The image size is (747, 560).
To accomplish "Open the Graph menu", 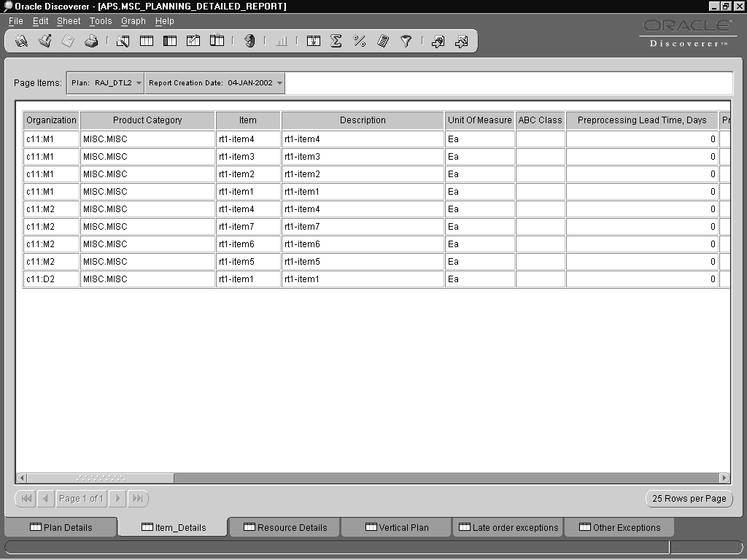I will [133, 21].
